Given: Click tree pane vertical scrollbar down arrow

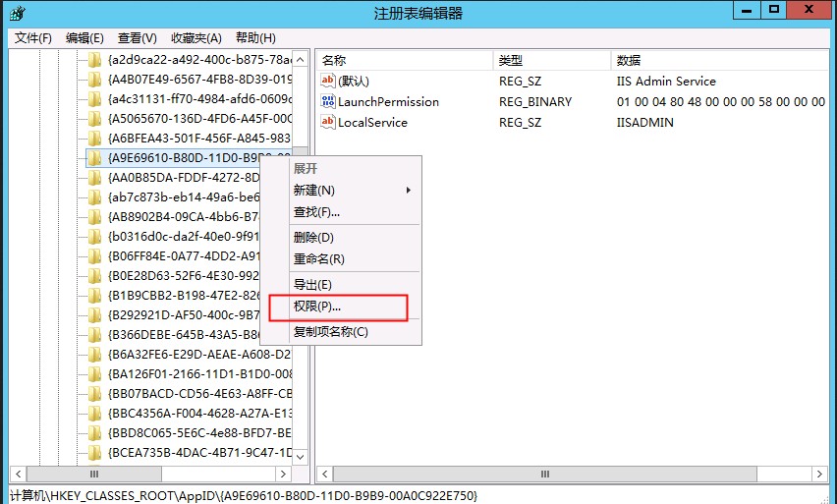Looking at the screenshot, I should pyautogui.click(x=301, y=457).
